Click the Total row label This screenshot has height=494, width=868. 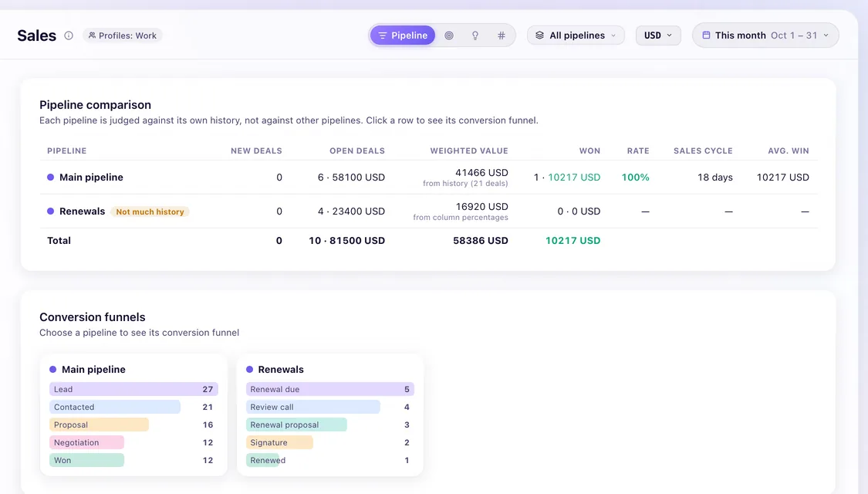59,240
